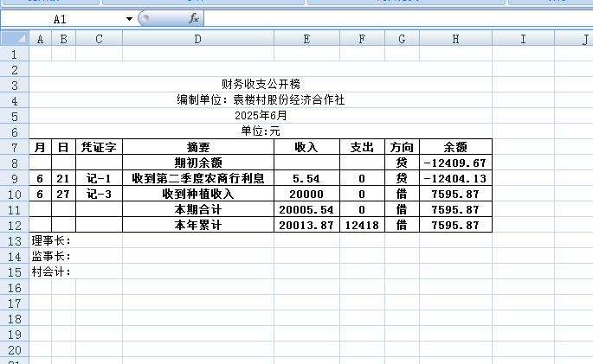
Task: Click the 收到种植收入 cell
Action: coord(198,194)
